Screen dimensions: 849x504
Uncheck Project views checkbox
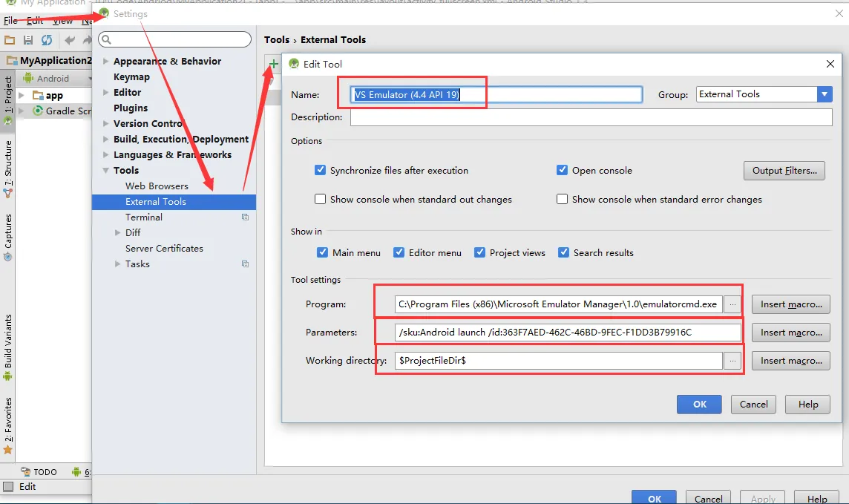pyautogui.click(x=479, y=252)
